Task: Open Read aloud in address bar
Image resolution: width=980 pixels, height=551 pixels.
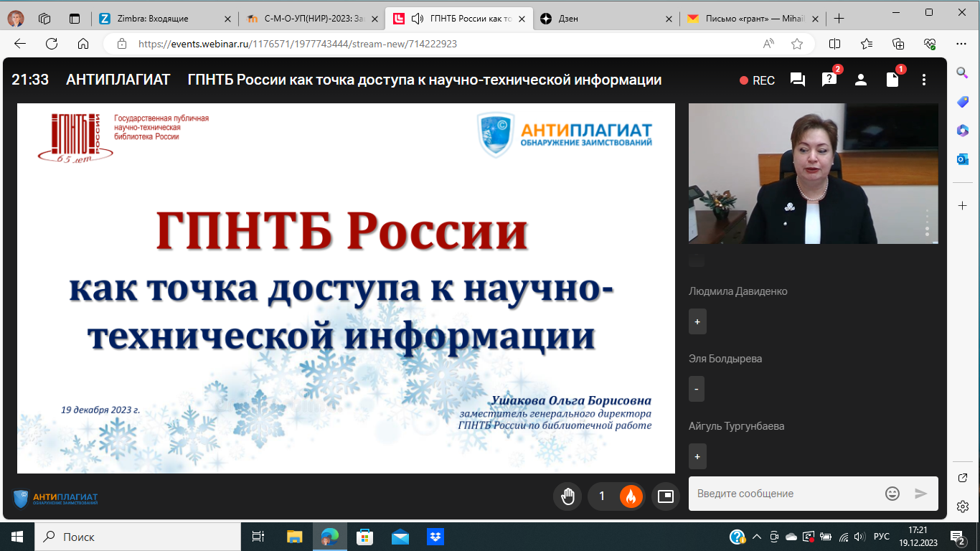Action: tap(768, 44)
